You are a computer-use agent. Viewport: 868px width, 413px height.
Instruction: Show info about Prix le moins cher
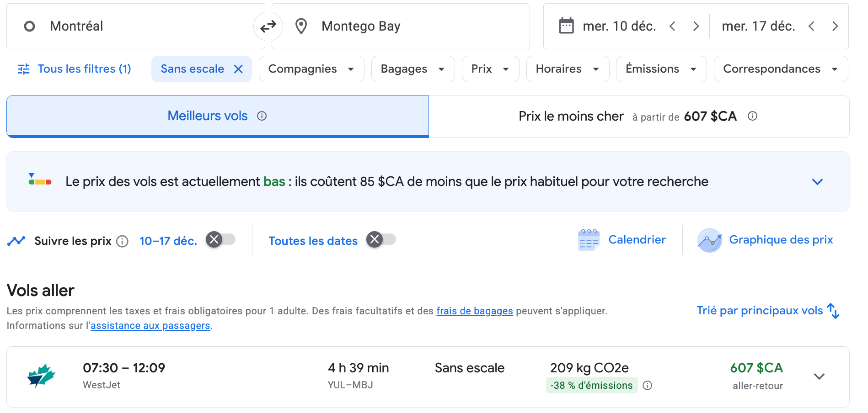[x=752, y=116]
